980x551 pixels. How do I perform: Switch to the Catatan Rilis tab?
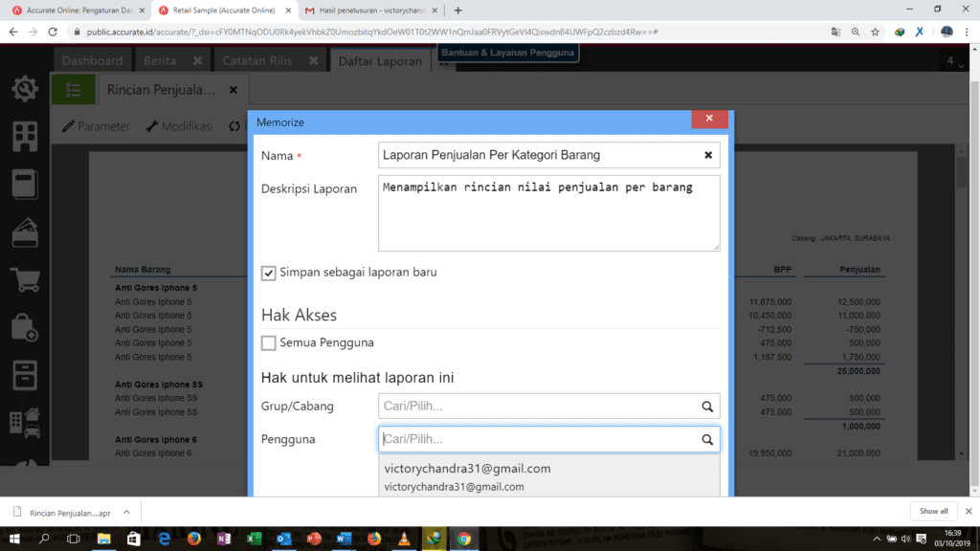256,60
